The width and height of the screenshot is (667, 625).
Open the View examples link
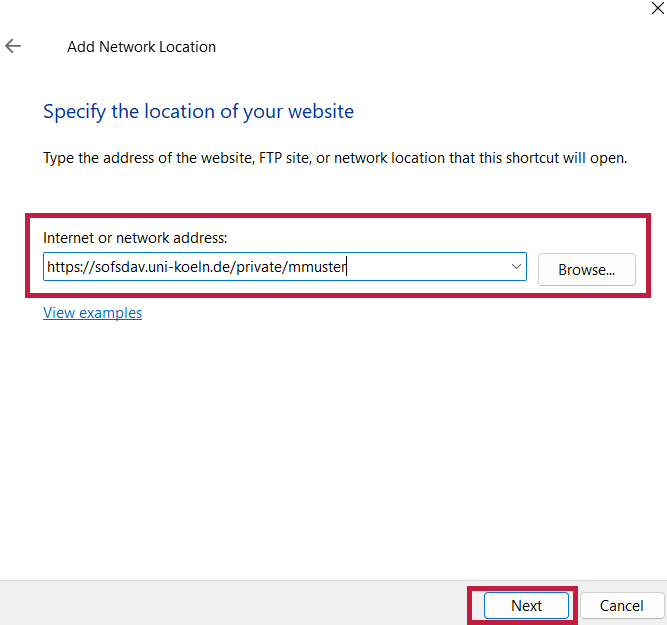tap(92, 313)
